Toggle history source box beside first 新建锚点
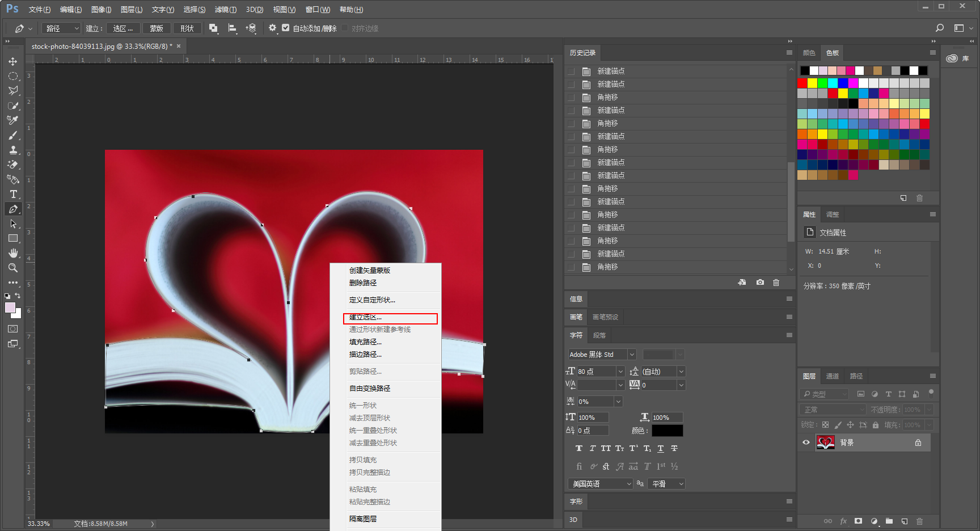This screenshot has height=531, width=980. [x=571, y=71]
